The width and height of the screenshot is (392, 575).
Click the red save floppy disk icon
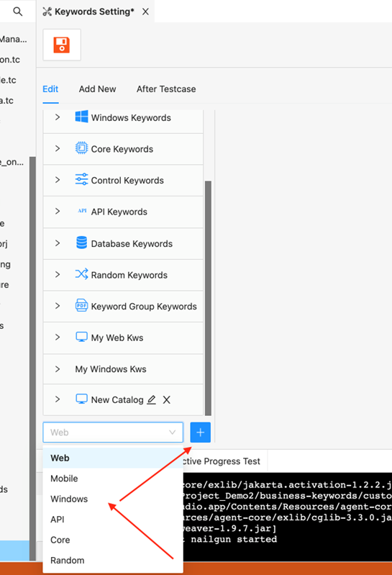pyautogui.click(x=62, y=45)
